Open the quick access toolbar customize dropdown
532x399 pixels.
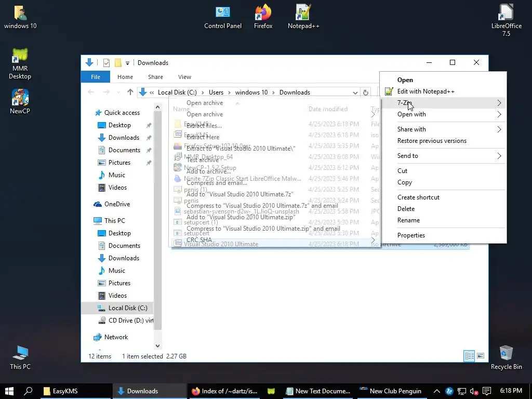click(x=127, y=63)
